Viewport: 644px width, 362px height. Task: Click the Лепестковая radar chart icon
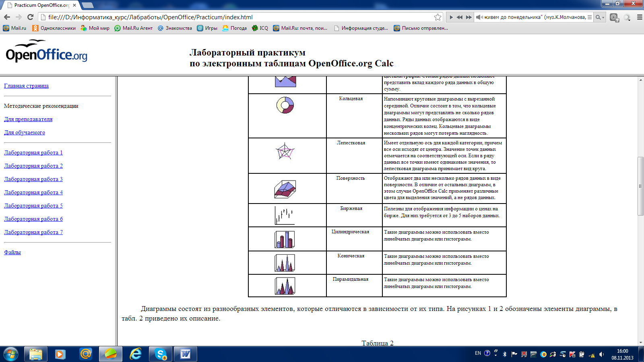[285, 151]
